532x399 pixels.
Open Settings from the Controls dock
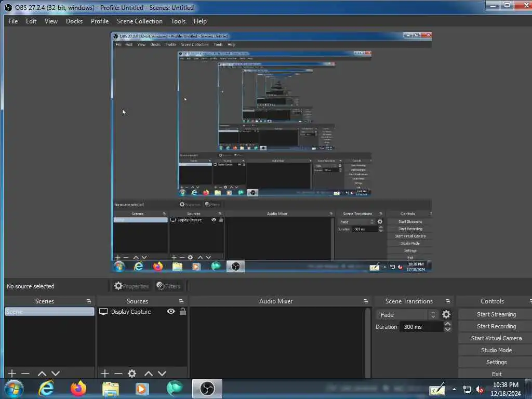(x=496, y=362)
